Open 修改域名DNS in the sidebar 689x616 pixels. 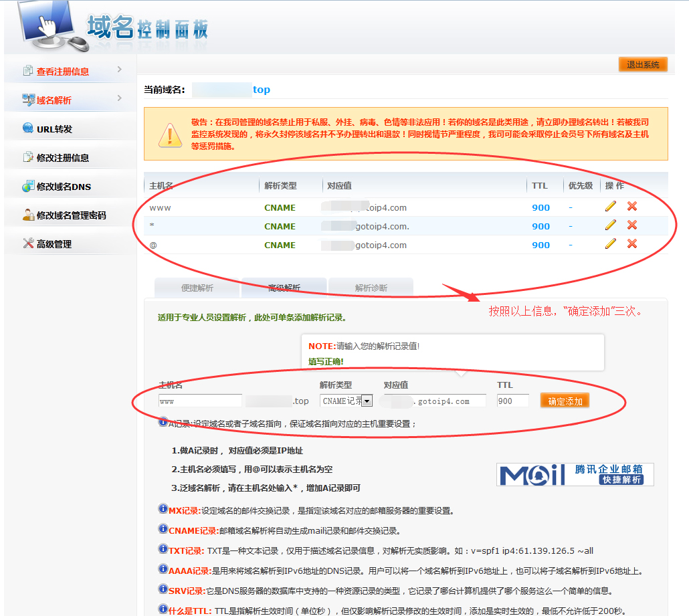[63, 187]
